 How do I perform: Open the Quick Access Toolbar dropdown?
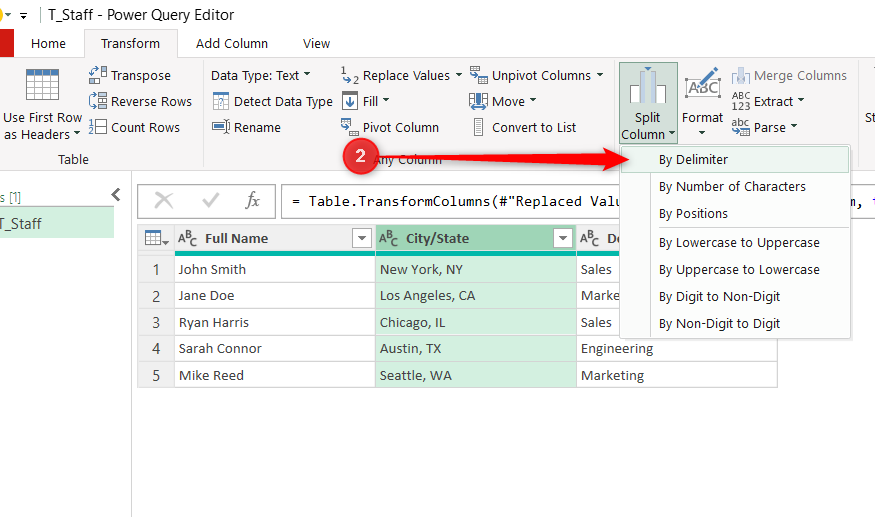click(23, 16)
